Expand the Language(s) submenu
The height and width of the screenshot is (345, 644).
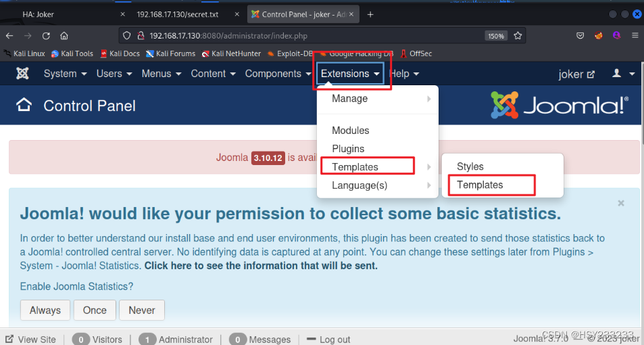point(378,185)
